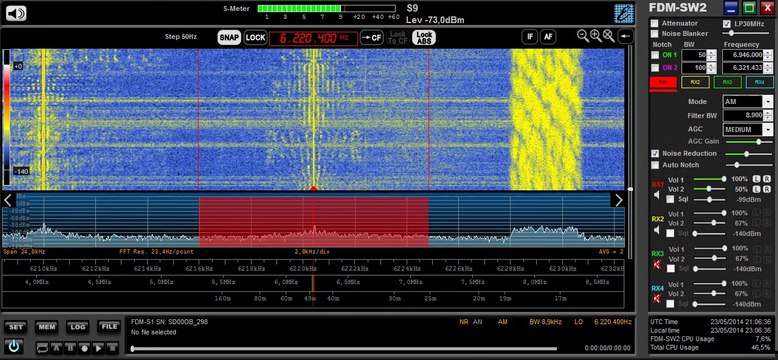The image size is (778, 360).
Task: Click the stop playback button
Action: click(113, 348)
